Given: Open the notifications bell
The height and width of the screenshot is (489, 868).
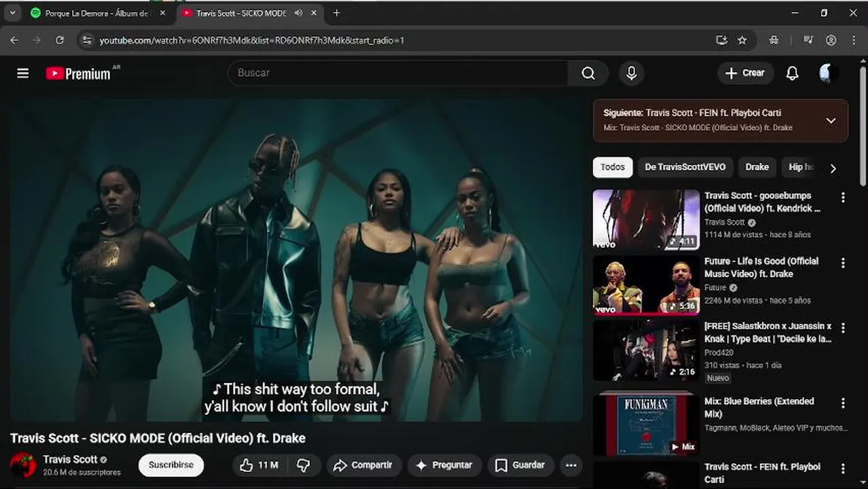Looking at the screenshot, I should point(792,73).
